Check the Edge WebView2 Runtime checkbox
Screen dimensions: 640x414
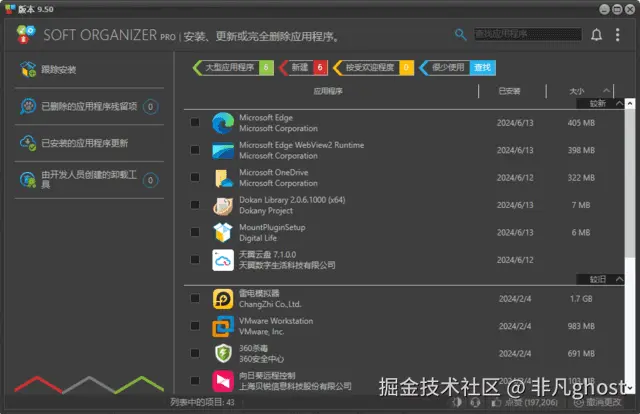[195, 150]
